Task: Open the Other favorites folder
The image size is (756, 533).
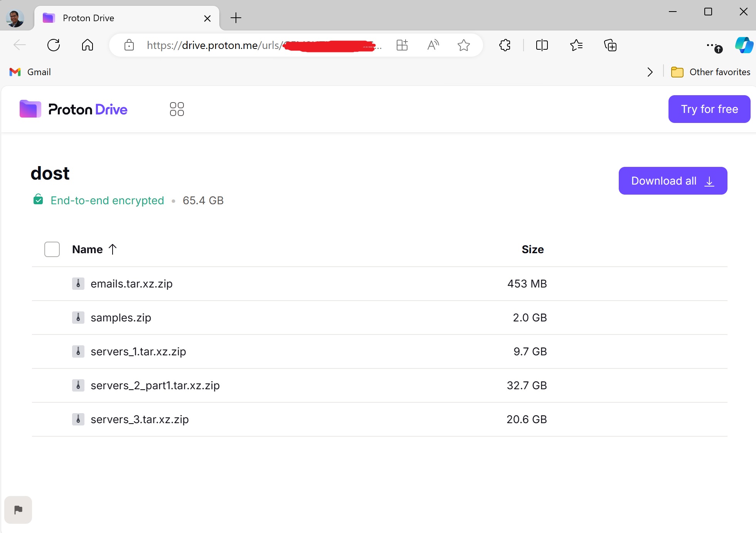Action: click(711, 72)
